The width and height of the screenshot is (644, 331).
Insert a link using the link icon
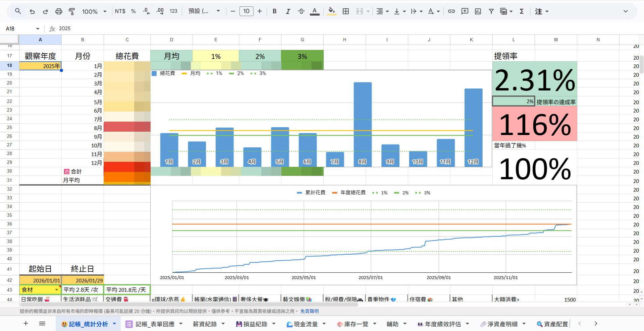pos(451,11)
